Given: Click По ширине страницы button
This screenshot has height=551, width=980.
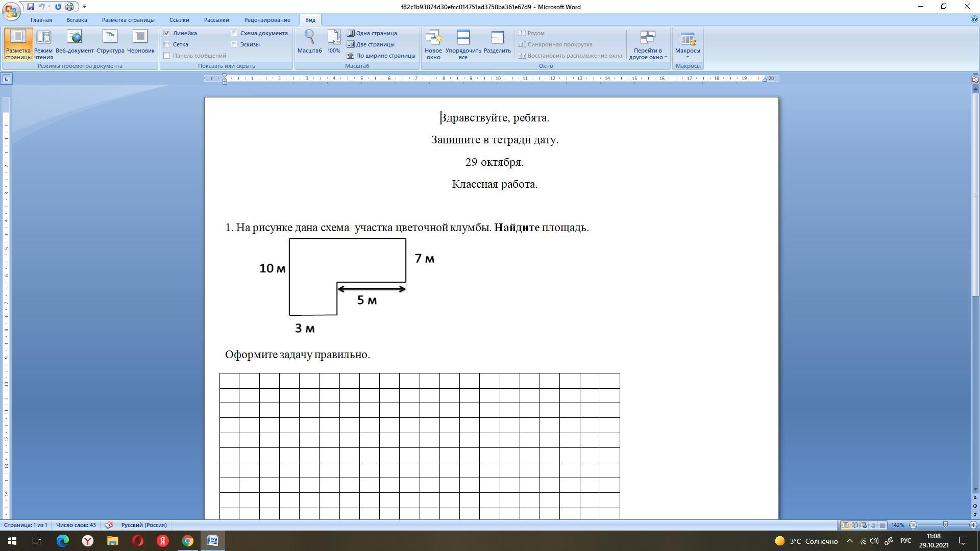Looking at the screenshot, I should (x=381, y=56).
